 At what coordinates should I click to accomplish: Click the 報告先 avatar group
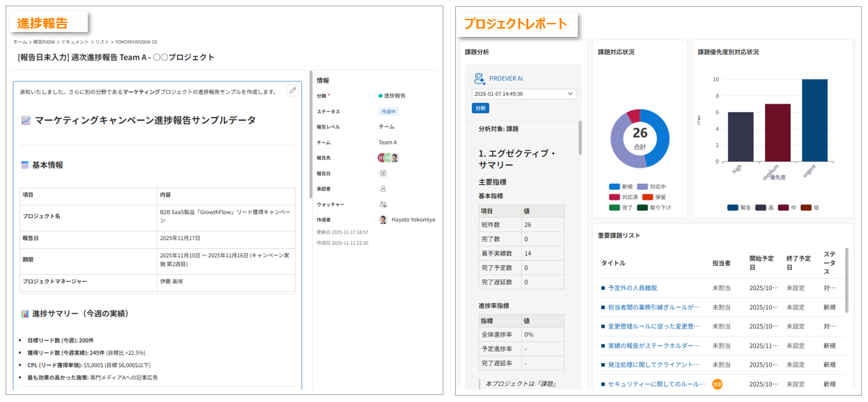click(388, 158)
